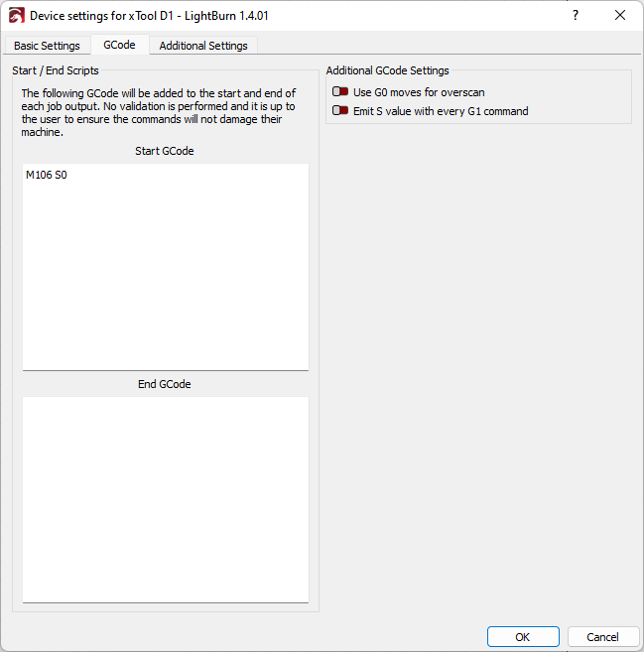
Task: Click the Start / End Scripts group title
Action: pos(56,70)
